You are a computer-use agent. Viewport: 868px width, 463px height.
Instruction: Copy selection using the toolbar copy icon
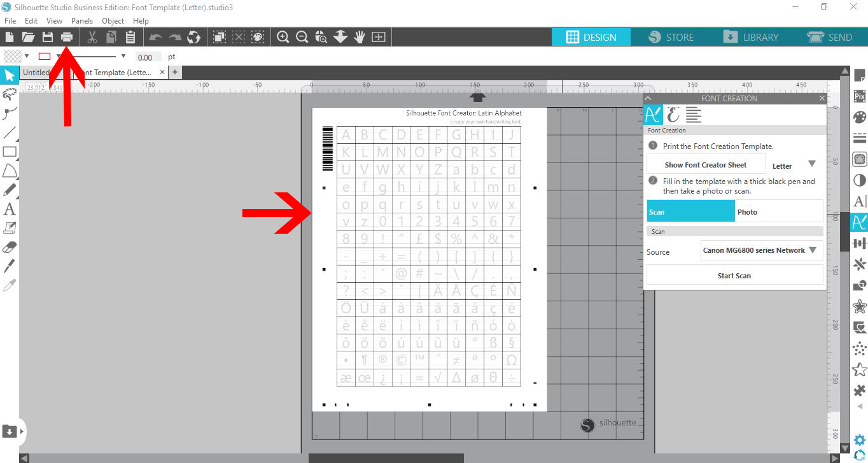(x=111, y=37)
